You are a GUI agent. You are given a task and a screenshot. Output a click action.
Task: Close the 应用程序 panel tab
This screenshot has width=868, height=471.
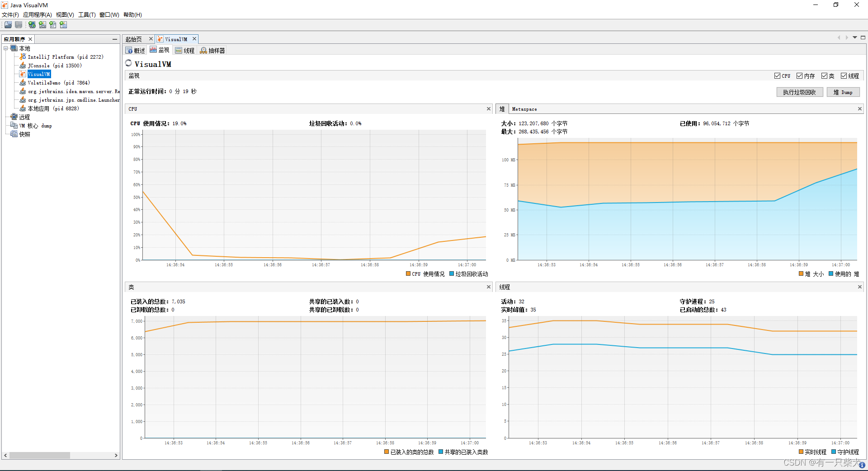click(x=30, y=39)
